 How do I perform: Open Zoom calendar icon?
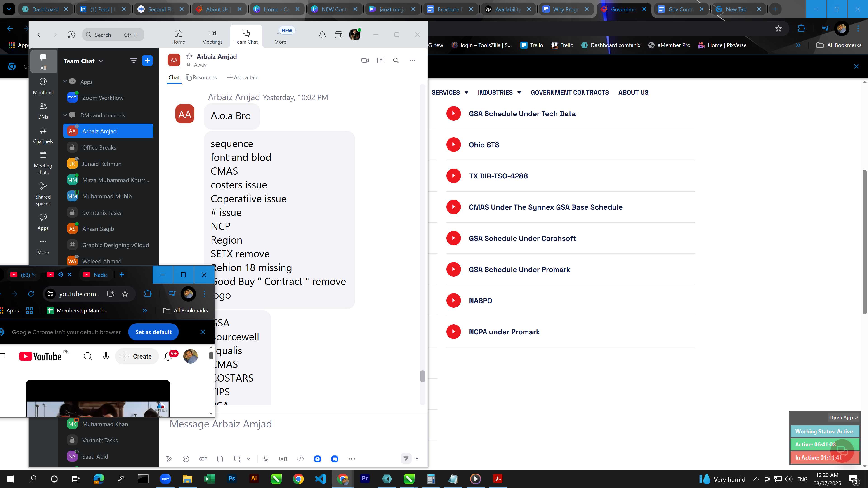coord(339,34)
